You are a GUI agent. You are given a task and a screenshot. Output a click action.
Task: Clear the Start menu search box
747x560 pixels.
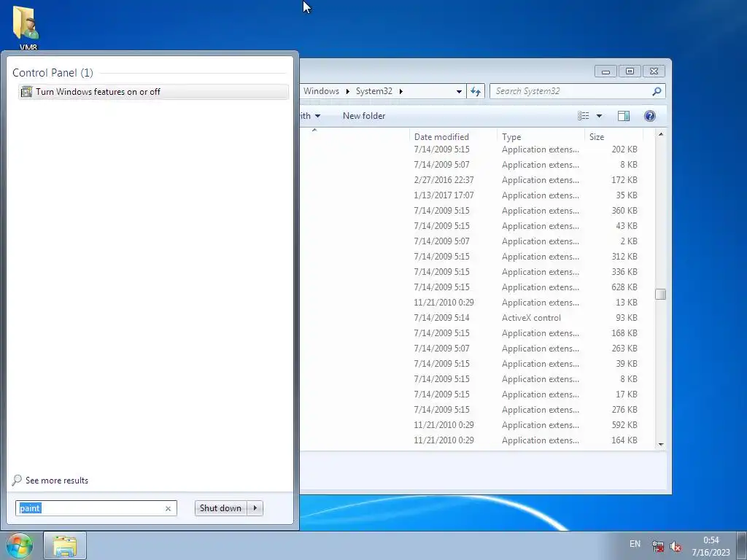click(168, 508)
